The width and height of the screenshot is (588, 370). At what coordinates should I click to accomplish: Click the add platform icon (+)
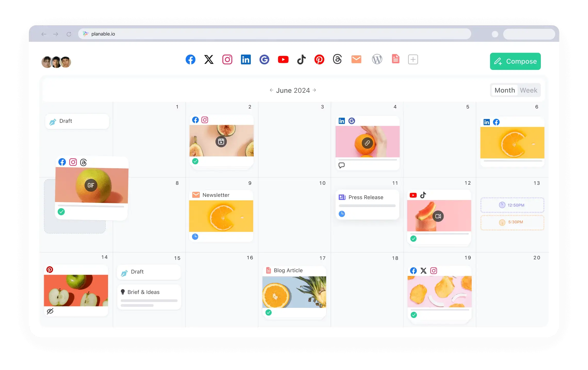pyautogui.click(x=412, y=59)
